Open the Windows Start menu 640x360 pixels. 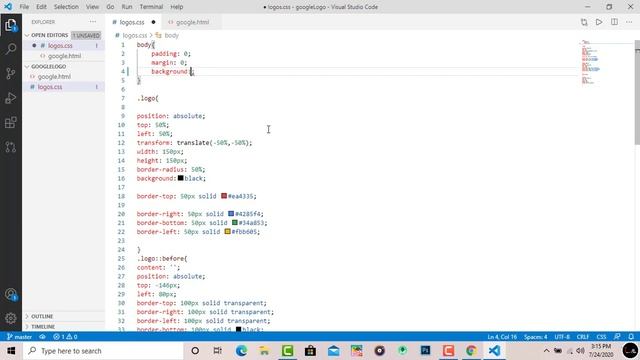coord(11,351)
